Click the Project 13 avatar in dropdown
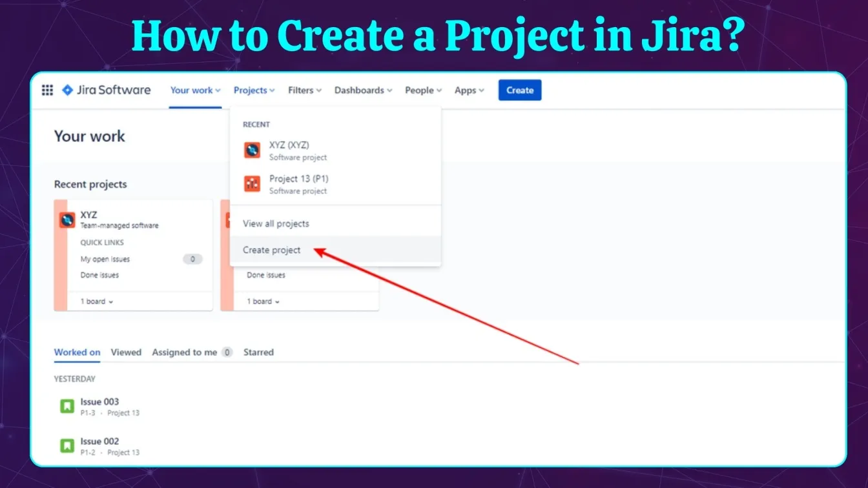Viewport: 868px width, 488px height. tap(252, 184)
